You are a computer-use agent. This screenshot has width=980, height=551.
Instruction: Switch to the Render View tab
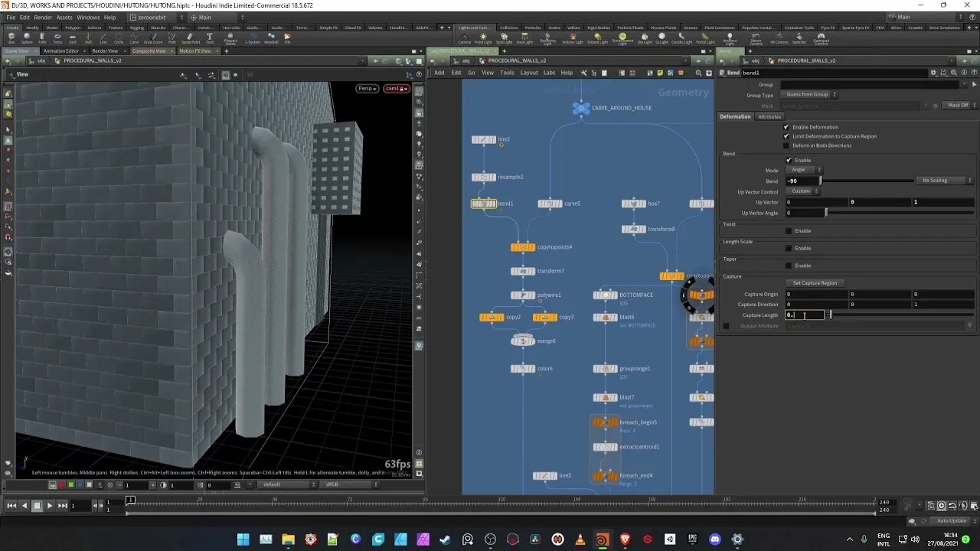[105, 51]
